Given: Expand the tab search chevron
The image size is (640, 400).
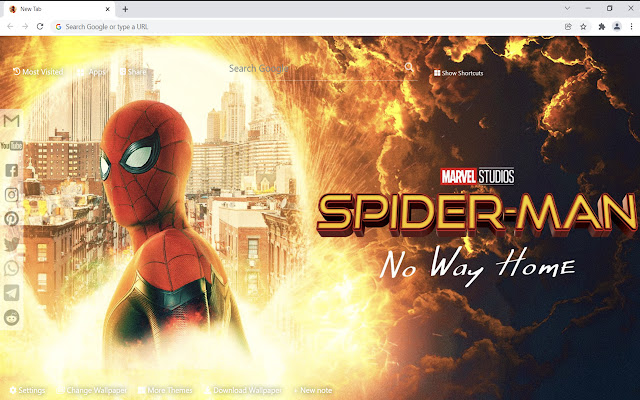Looking at the screenshot, I should [x=567, y=8].
